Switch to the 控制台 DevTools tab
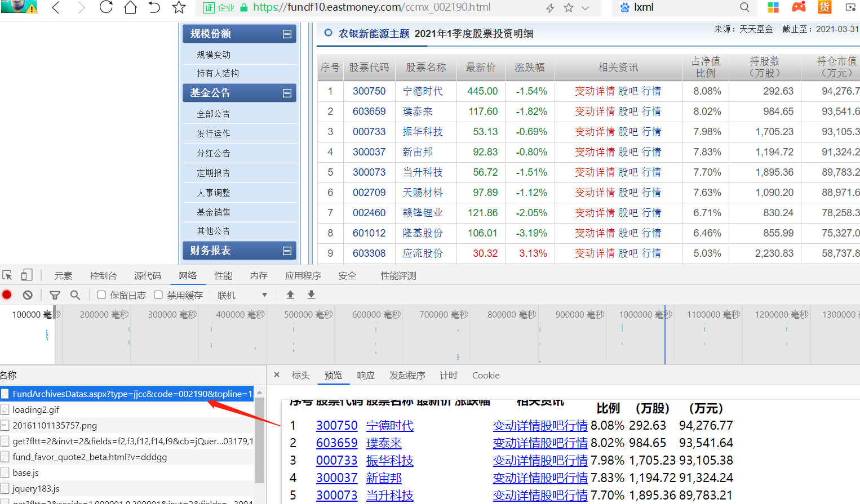This screenshot has width=860, height=504. [x=103, y=275]
